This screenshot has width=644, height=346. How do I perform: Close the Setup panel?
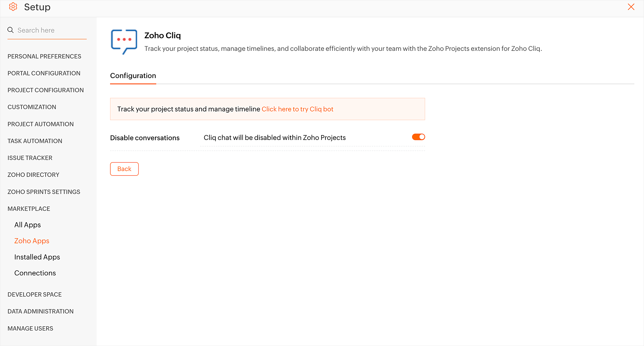tap(631, 7)
